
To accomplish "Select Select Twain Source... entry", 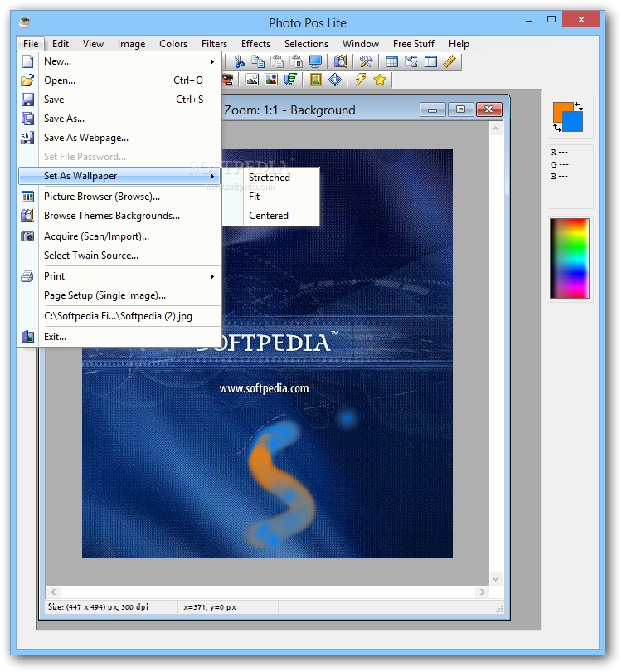I will (x=119, y=256).
